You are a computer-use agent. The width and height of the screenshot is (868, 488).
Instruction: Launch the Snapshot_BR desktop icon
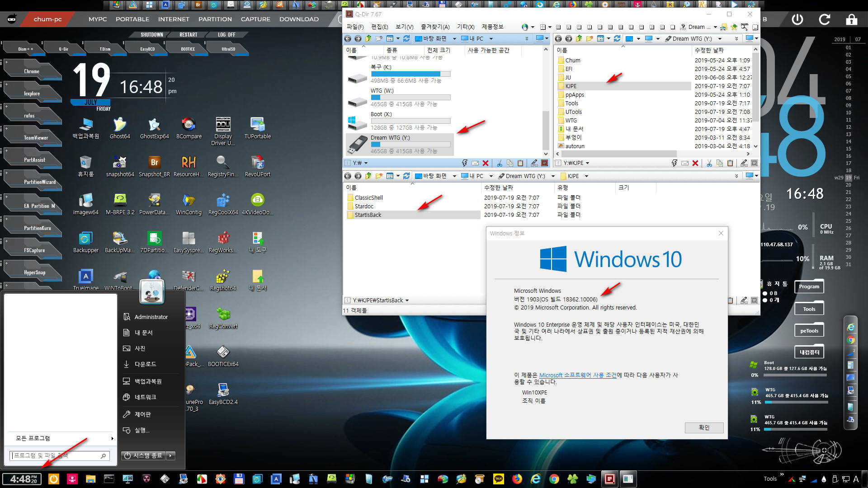point(154,166)
